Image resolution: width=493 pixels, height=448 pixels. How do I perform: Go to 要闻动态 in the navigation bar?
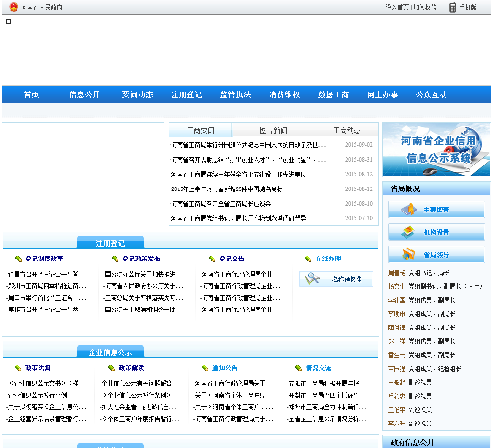[x=138, y=94]
